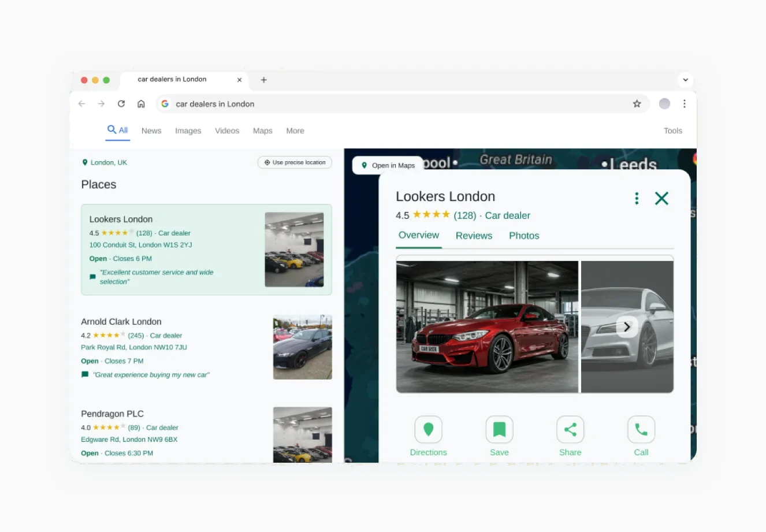Screen dimensions: 766x532
Task: Close the Lookers London details panel
Action: [x=661, y=199]
